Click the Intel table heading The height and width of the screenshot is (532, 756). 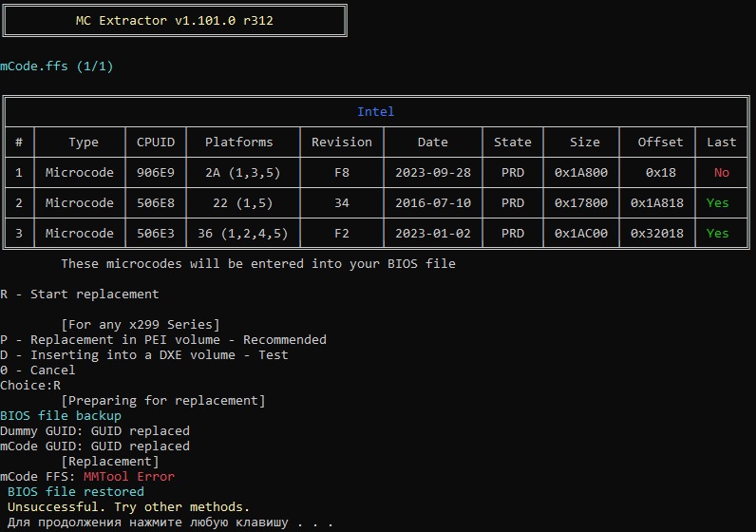coord(375,112)
